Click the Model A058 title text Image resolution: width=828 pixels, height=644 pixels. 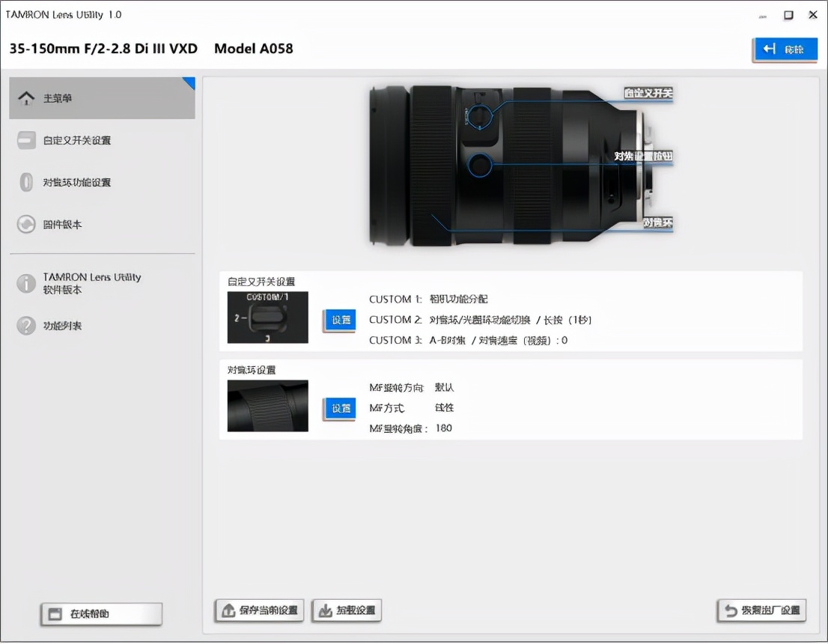(254, 49)
